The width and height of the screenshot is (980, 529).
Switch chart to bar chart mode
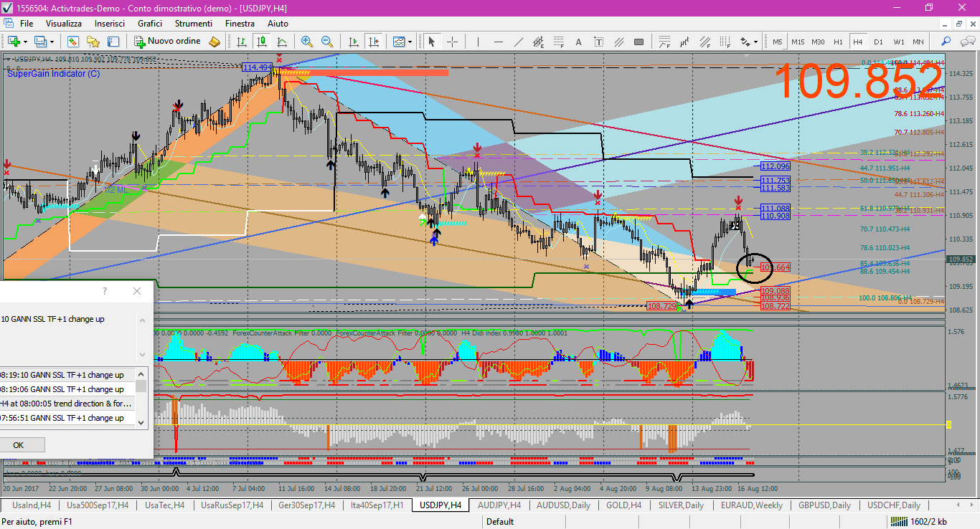pos(242,42)
